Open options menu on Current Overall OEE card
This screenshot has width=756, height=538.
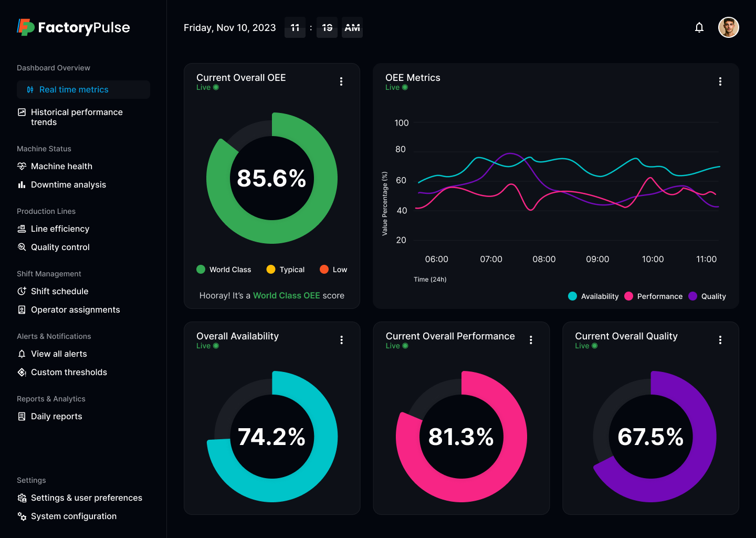click(x=341, y=81)
